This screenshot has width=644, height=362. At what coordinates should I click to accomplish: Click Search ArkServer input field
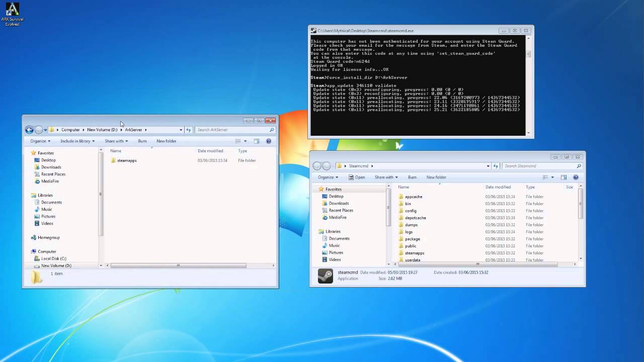click(234, 130)
